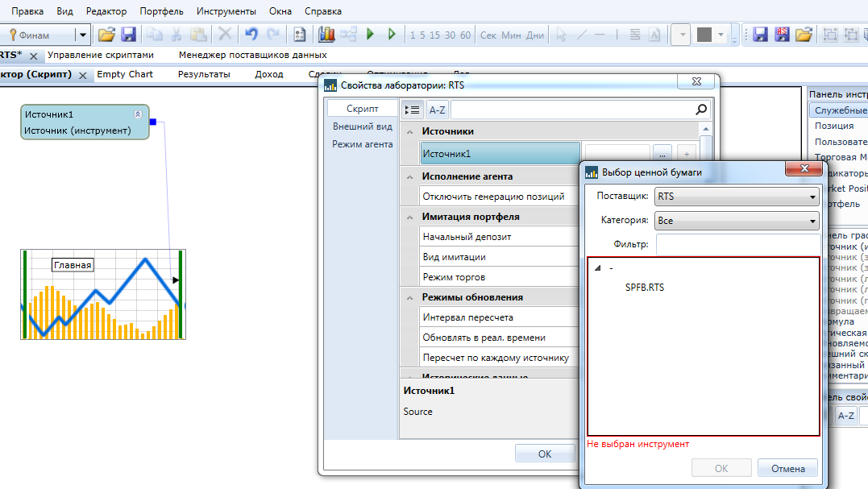Collapse the Источник1 block chevron

138,114
